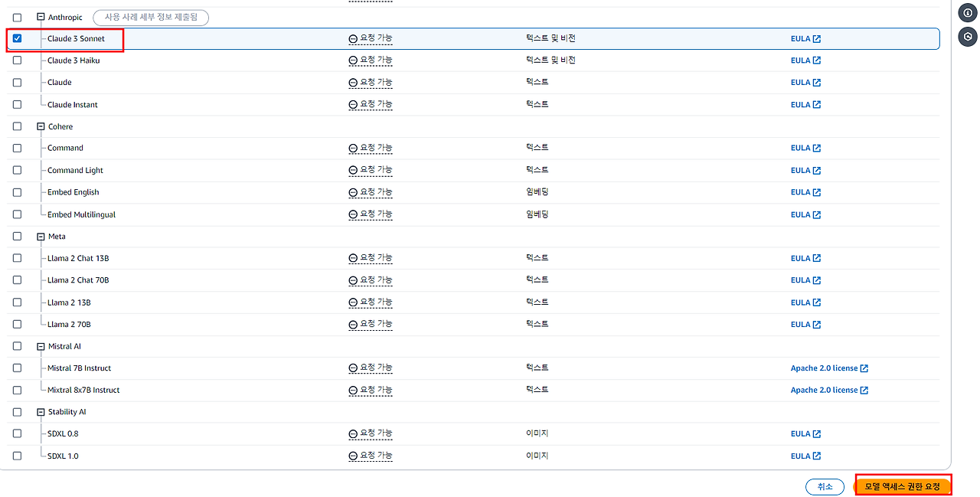The width and height of the screenshot is (980, 497).
Task: Click the Llama 2 Chat 13B model name
Action: pos(78,259)
